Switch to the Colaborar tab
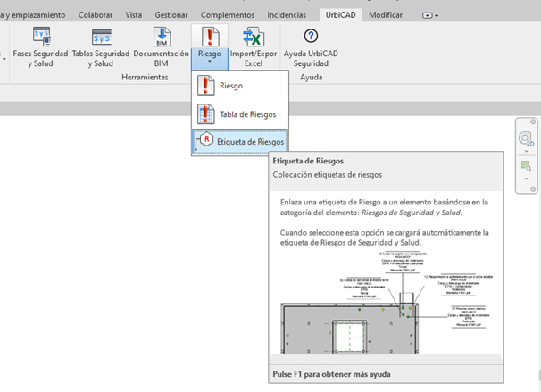Image resolution: width=541 pixels, height=392 pixels. click(96, 15)
